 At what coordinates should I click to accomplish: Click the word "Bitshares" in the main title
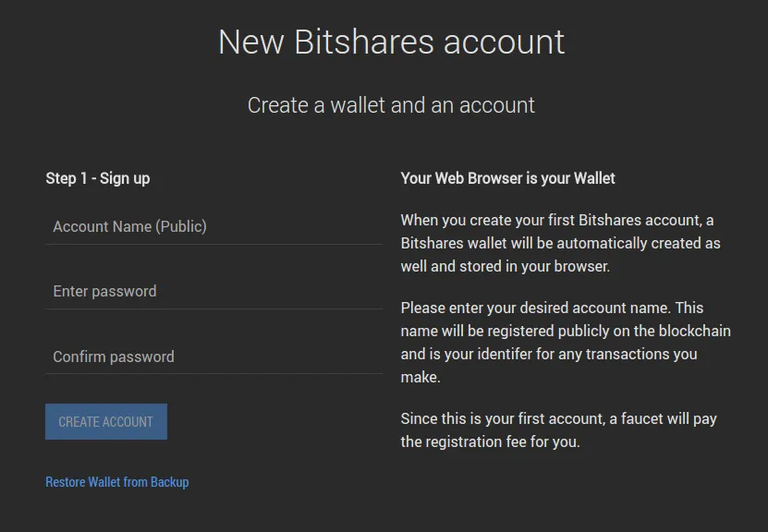[x=364, y=42]
